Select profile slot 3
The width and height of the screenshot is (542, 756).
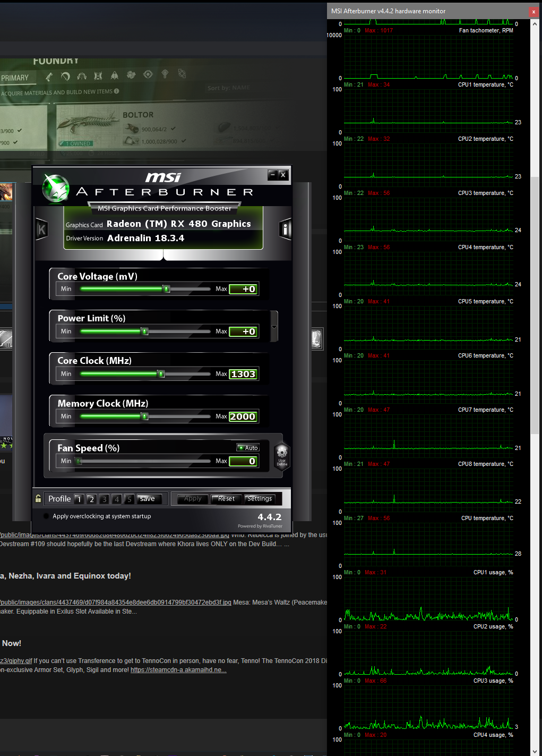click(104, 499)
